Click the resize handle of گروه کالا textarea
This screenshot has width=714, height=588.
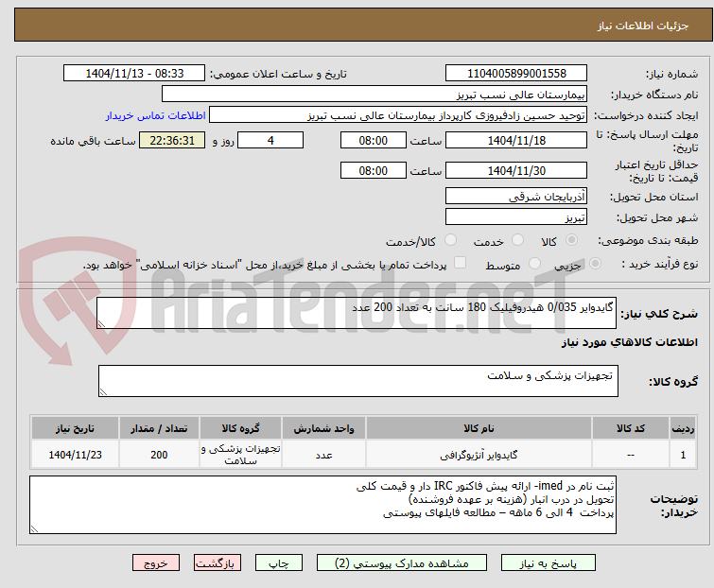[x=103, y=392]
